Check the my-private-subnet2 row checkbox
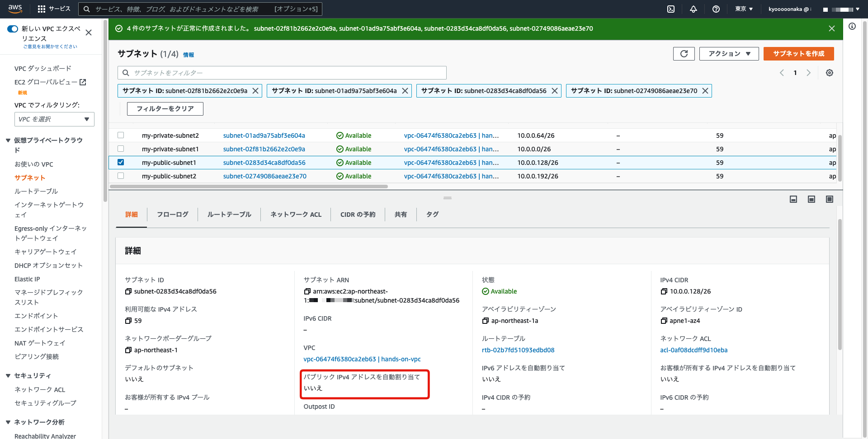Viewport: 868px width, 439px height. [x=121, y=135]
